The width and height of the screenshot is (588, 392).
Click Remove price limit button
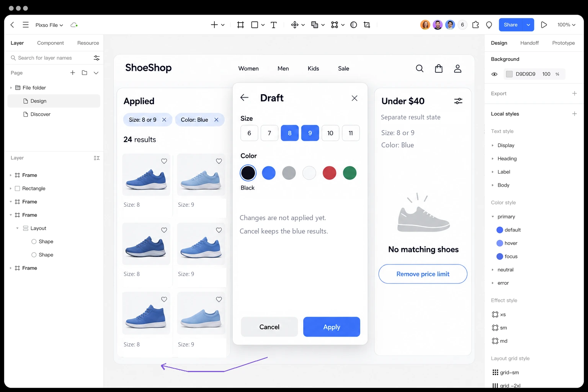(x=423, y=274)
